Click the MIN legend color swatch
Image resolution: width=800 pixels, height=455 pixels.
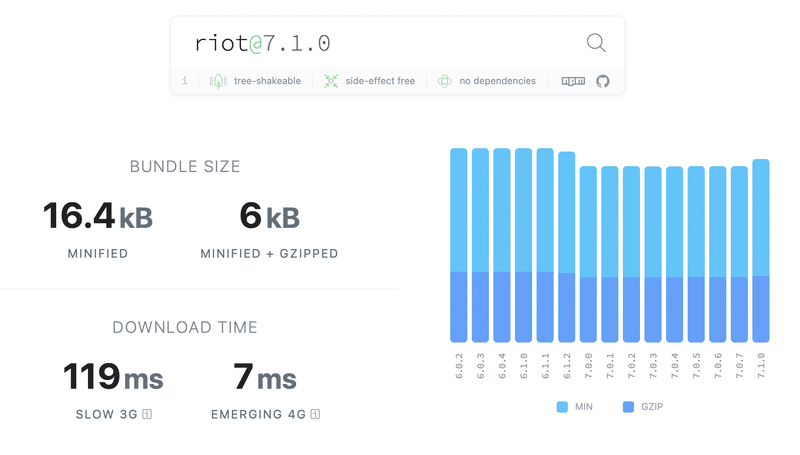(562, 407)
